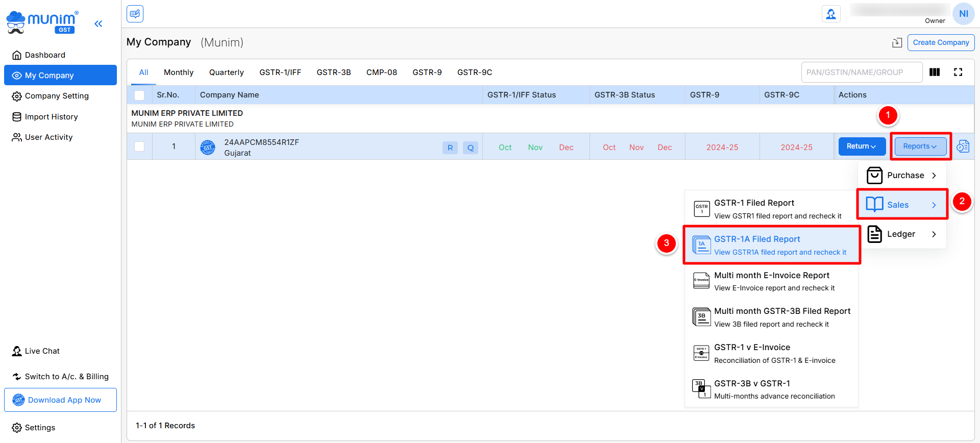Click the Q quarterly badge icon

coord(470,147)
